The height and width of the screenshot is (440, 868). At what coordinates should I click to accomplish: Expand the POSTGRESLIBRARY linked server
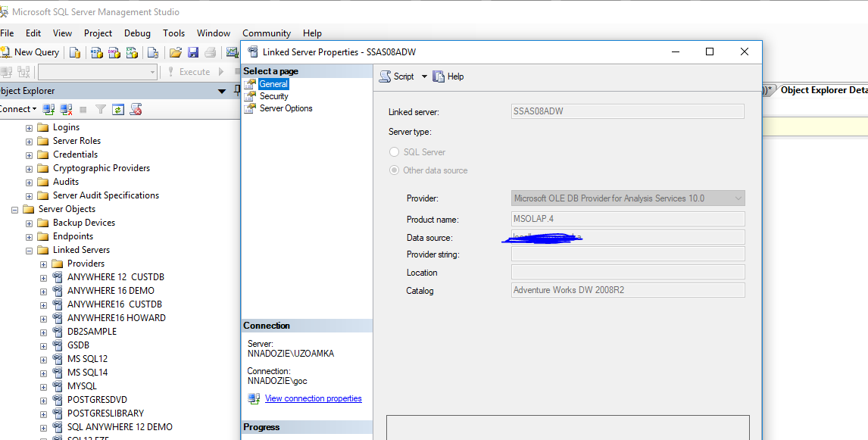point(44,414)
